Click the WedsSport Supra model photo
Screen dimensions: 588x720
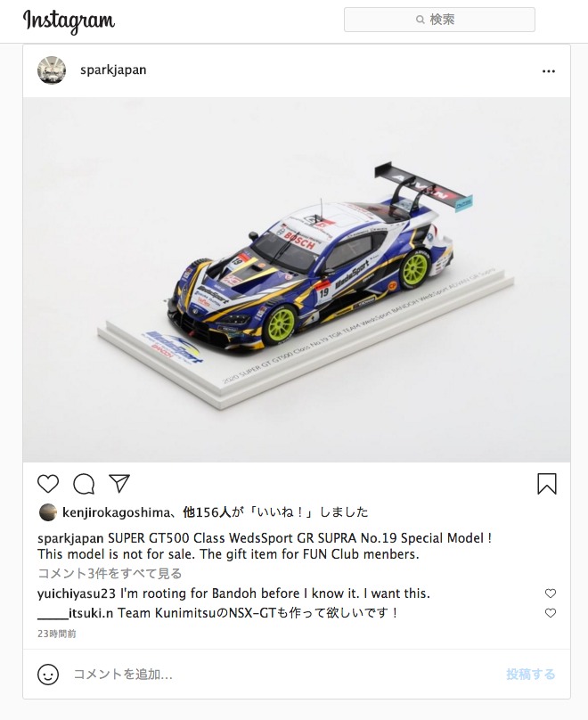[297, 280]
